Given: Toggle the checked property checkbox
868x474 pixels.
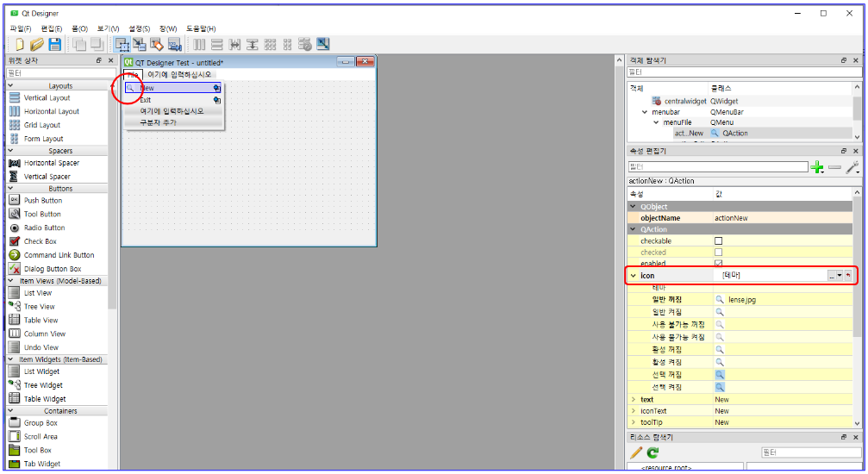Looking at the screenshot, I should click(719, 252).
